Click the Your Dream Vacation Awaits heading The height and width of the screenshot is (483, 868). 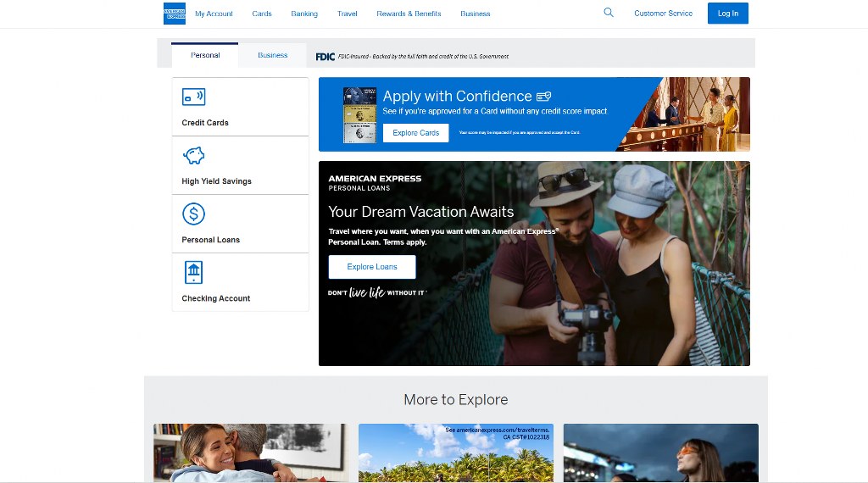420,212
